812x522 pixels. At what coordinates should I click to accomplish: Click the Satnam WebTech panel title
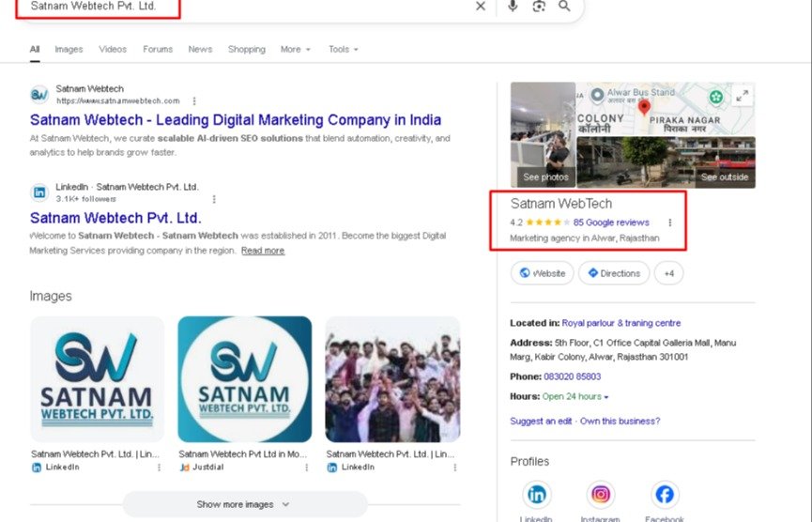click(x=560, y=204)
